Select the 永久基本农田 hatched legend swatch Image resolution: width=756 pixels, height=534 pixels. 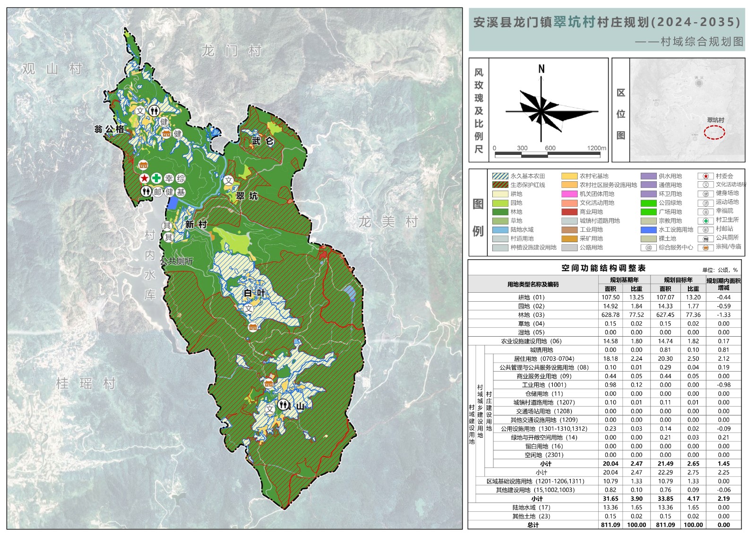[x=500, y=176]
